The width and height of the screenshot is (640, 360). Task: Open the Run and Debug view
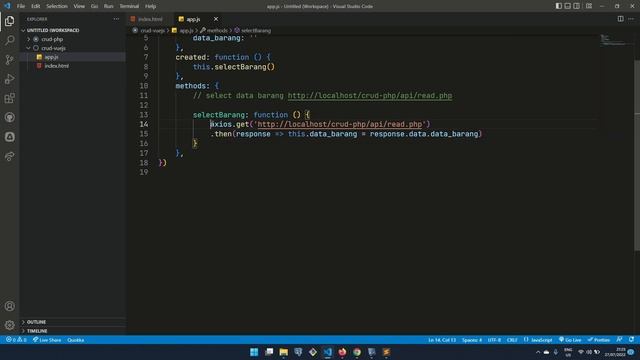(x=9, y=79)
